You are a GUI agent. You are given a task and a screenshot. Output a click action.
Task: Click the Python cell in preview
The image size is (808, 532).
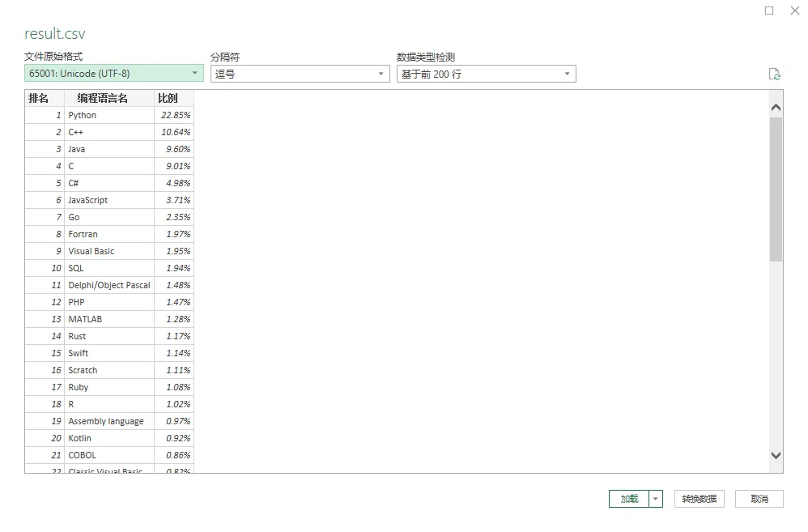83,115
